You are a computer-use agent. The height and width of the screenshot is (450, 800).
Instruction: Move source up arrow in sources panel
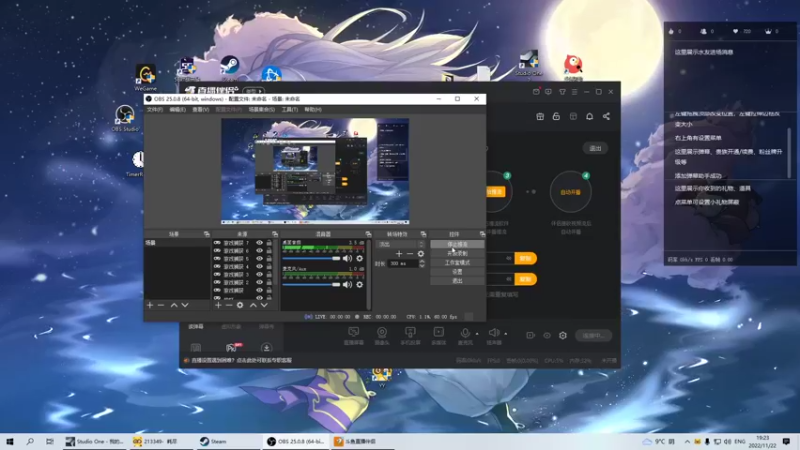pyautogui.click(x=253, y=305)
